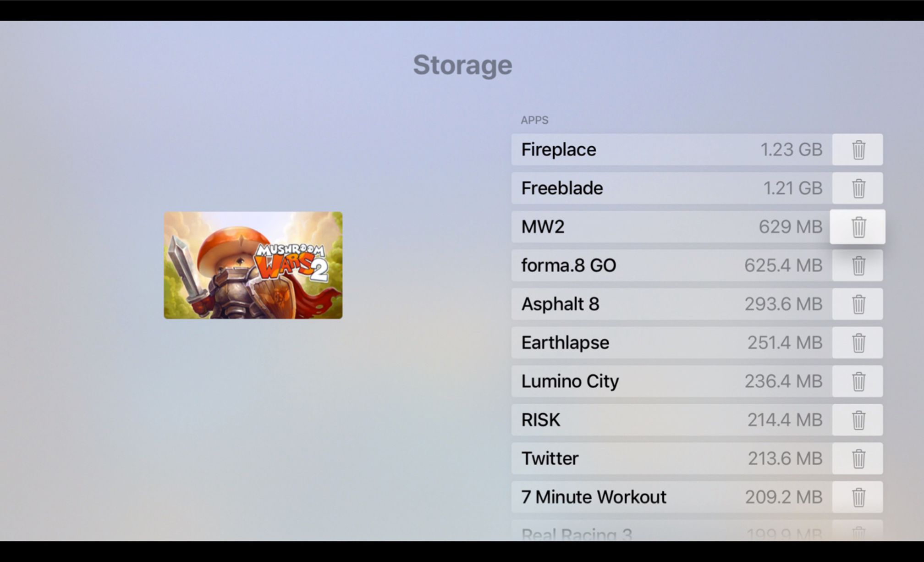Screen dimensions: 924x562
Task: Delete Fireplace using its trash icon
Action: 858,149
